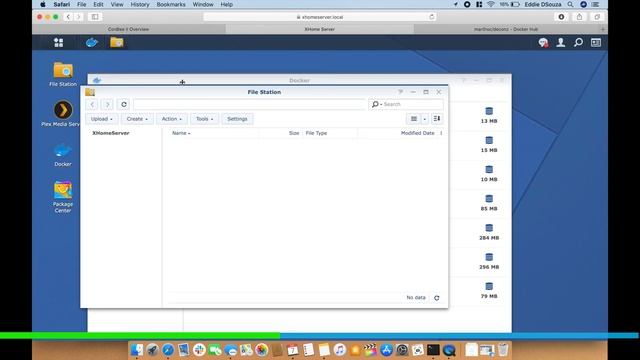Open Terminal from the Dock
The height and width of the screenshot is (360, 640).
(x=433, y=350)
